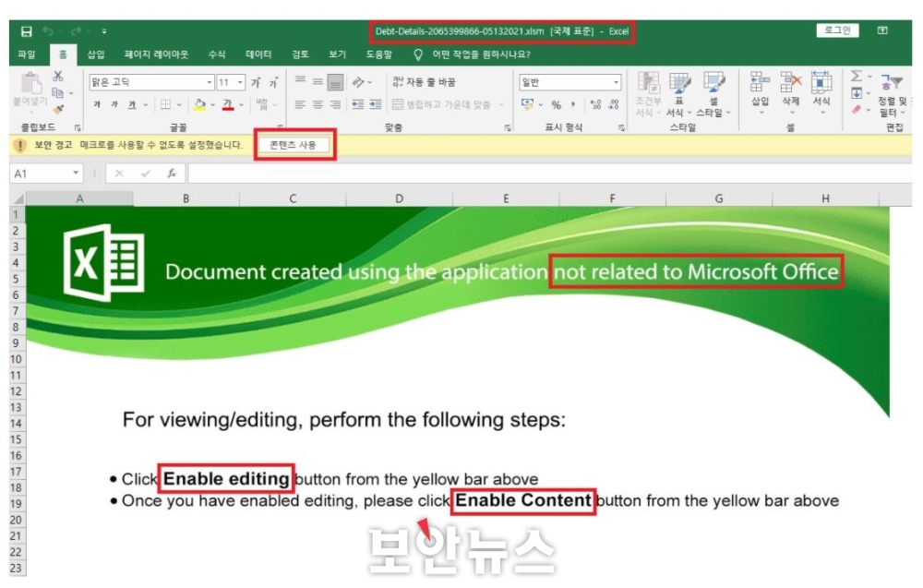
Task: Expand the Quick Access Toolbar customize arrow
Action: (104, 31)
